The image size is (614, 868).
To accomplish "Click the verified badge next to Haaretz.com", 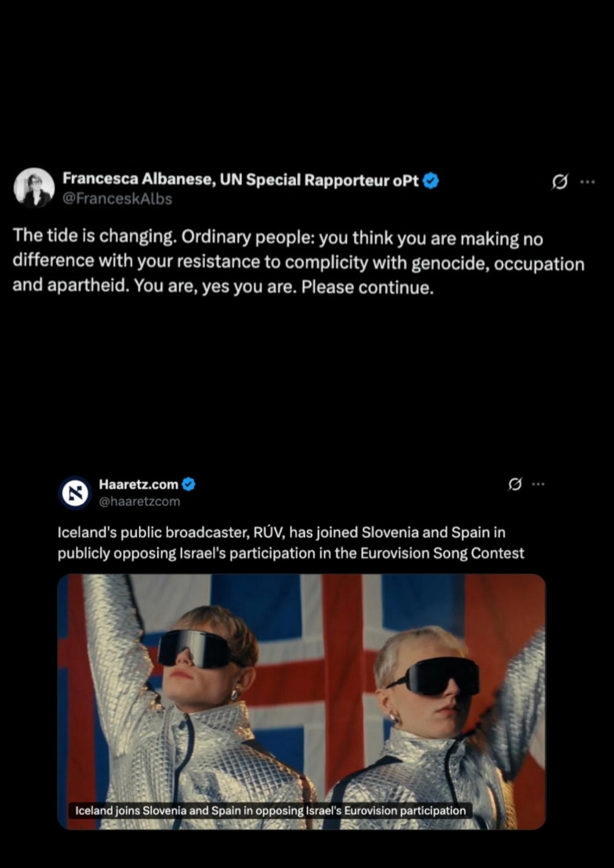I will point(189,484).
